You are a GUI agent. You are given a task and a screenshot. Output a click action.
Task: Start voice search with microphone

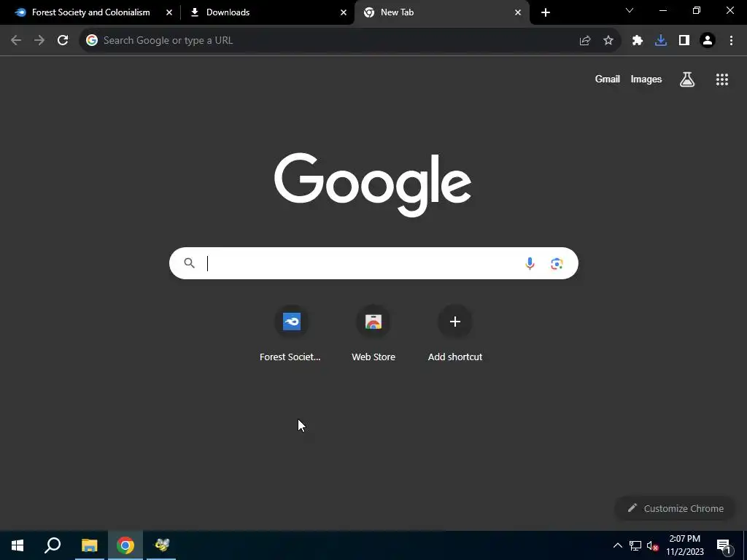tap(530, 263)
